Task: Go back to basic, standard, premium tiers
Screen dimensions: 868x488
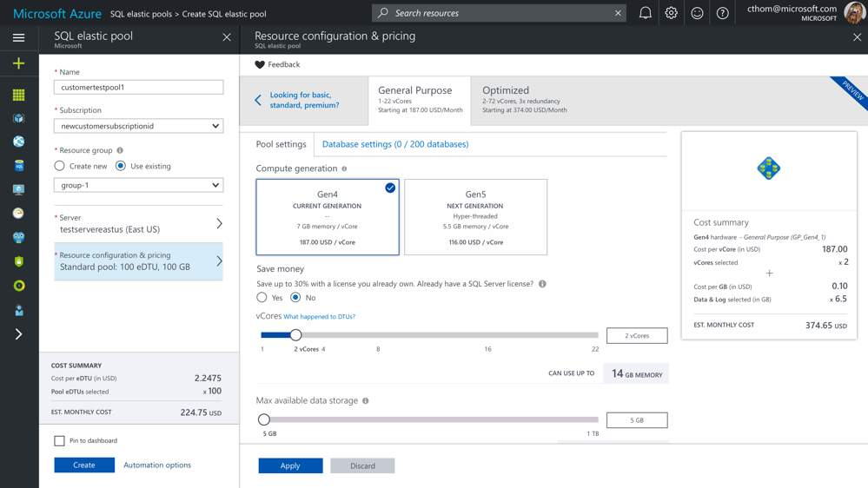Action: [x=303, y=100]
